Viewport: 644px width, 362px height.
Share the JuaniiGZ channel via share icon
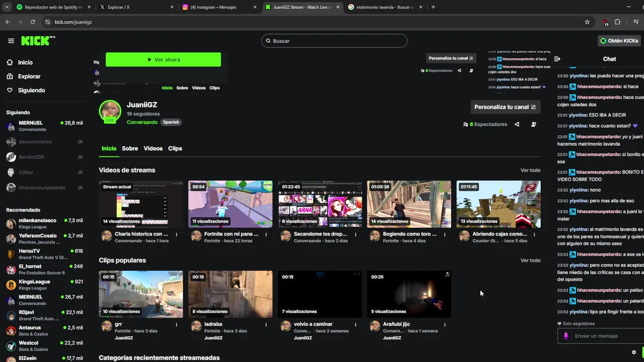[517, 124]
